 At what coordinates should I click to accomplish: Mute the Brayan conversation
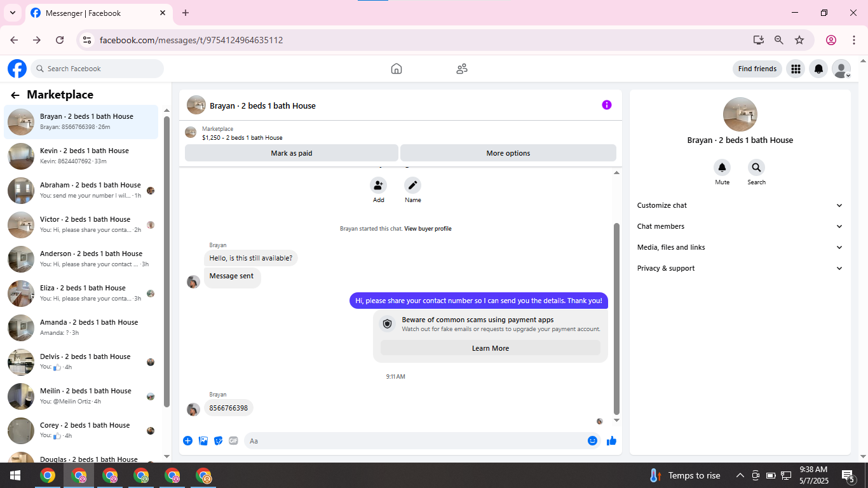(x=722, y=168)
